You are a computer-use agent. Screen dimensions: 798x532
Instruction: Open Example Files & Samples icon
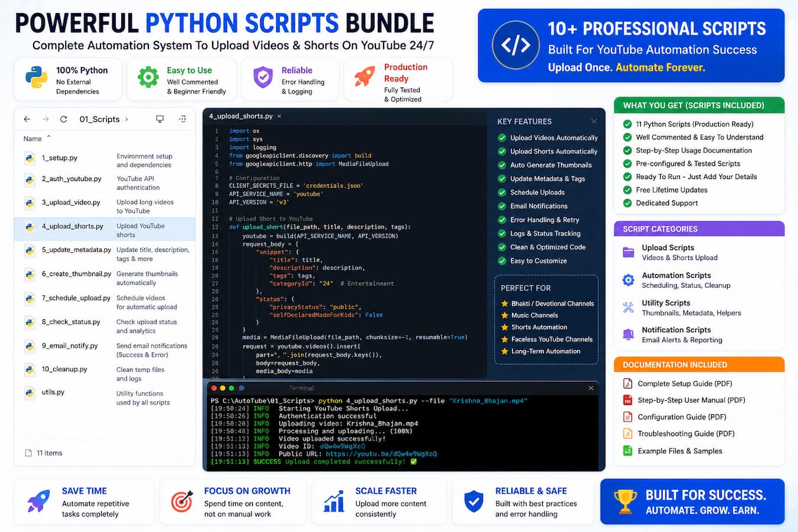[628, 450]
